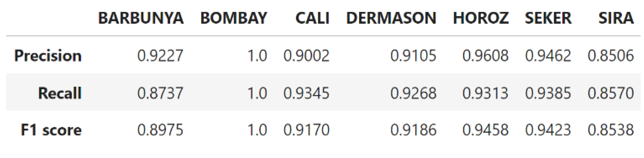
Task: Click the Precision row label
Action: 48,56
